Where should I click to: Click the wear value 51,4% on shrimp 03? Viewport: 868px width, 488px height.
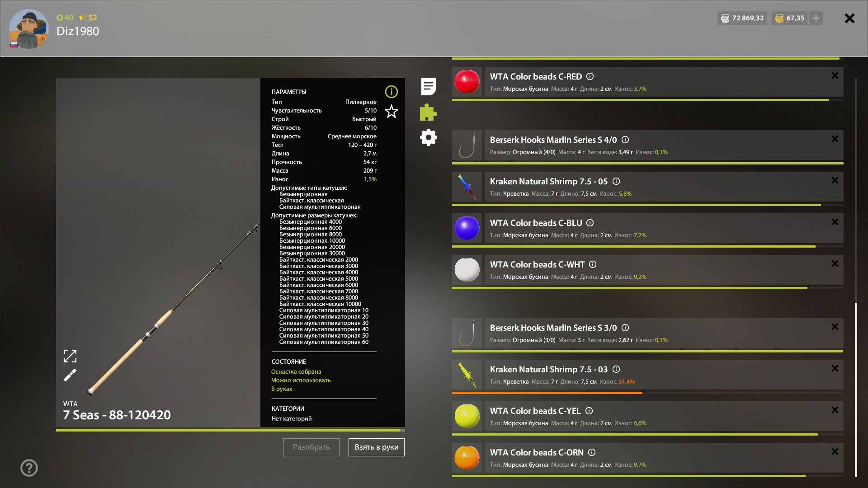[x=627, y=382]
